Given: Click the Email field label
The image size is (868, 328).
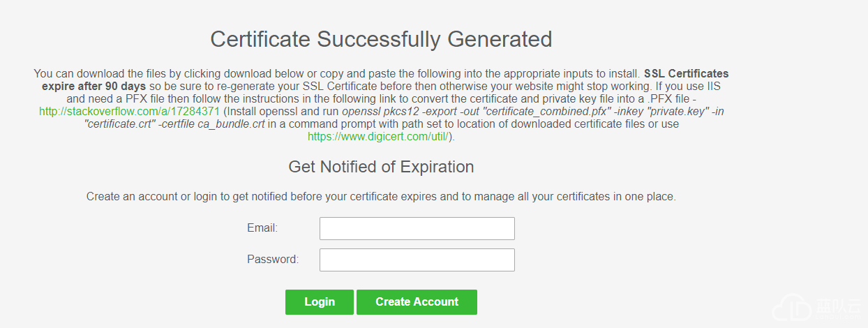Looking at the screenshot, I should [x=262, y=228].
